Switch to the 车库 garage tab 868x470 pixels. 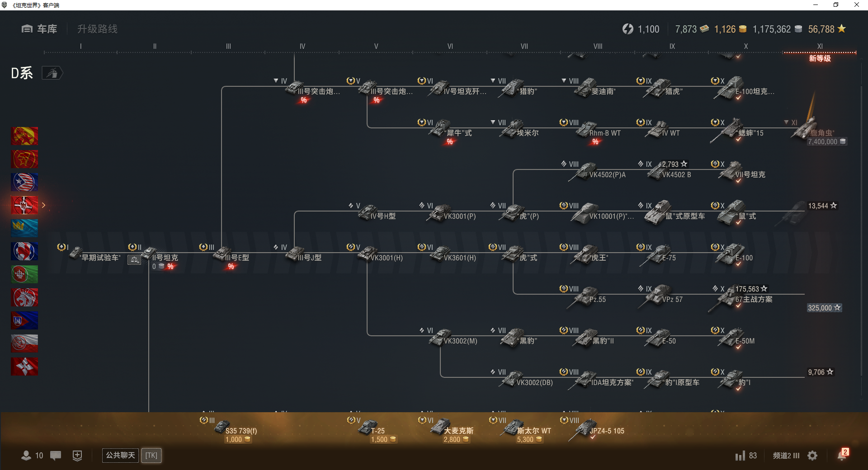39,29
